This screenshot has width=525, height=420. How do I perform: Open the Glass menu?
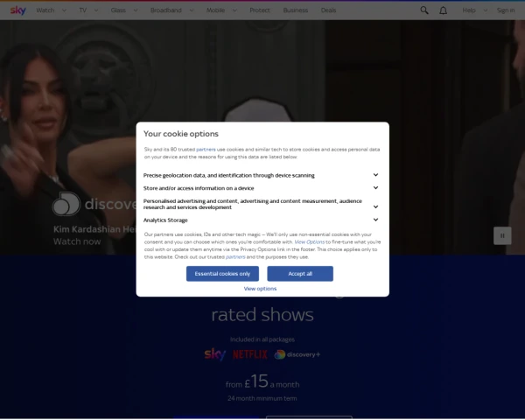pos(118,10)
